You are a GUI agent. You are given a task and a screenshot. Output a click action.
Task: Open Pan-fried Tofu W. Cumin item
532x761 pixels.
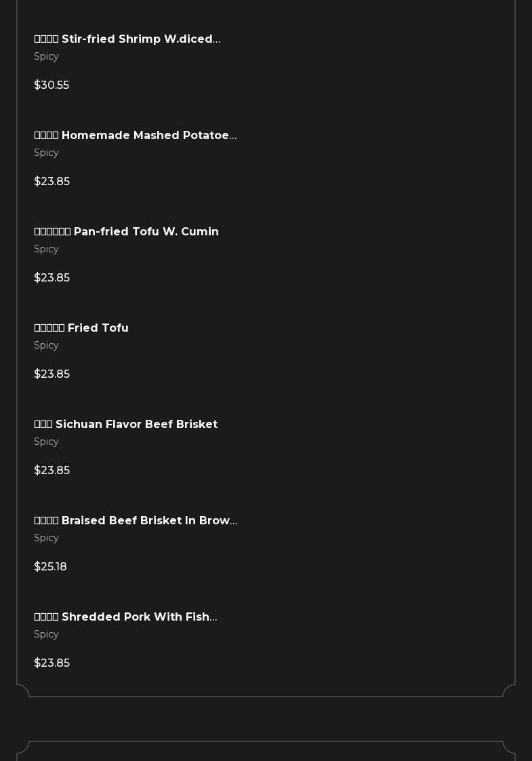click(127, 232)
